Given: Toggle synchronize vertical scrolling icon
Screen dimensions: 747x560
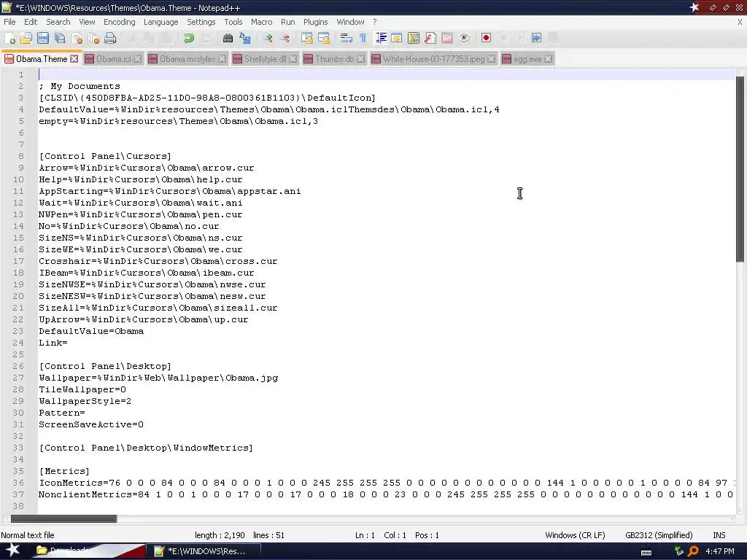Looking at the screenshot, I should pos(307,39).
